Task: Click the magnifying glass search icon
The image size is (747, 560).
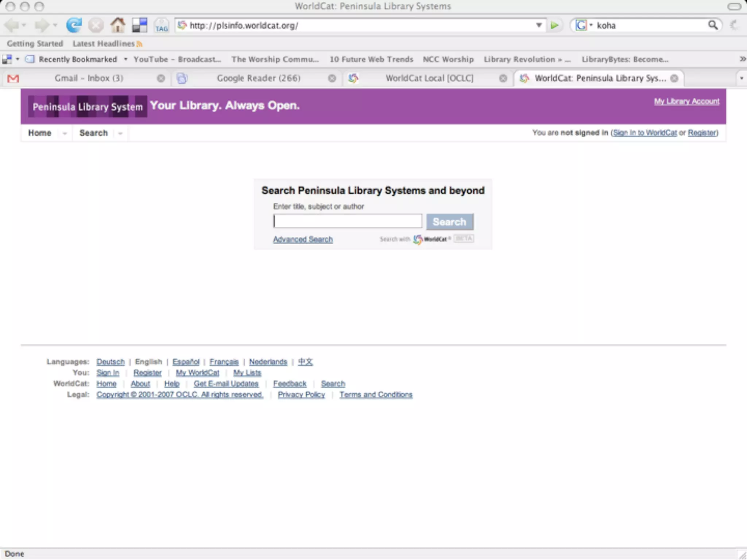Action: (713, 25)
